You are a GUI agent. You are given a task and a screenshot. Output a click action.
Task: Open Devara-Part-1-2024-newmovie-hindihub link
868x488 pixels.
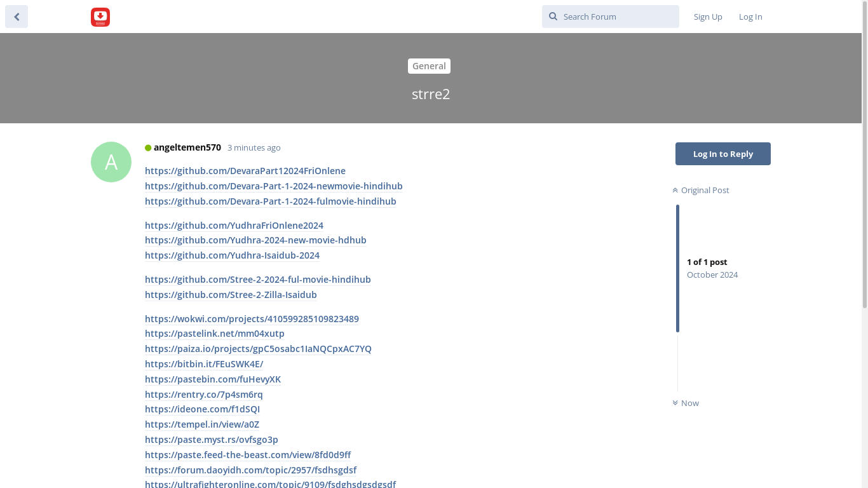tap(274, 186)
